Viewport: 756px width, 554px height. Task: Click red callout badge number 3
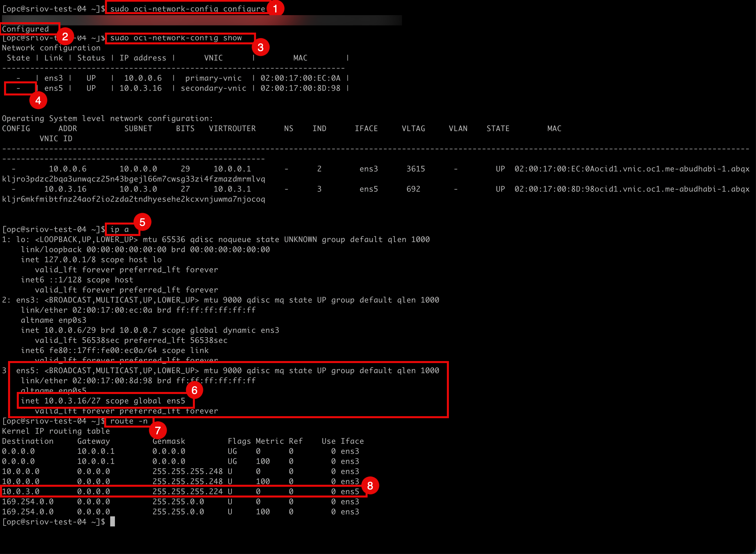pyautogui.click(x=260, y=47)
